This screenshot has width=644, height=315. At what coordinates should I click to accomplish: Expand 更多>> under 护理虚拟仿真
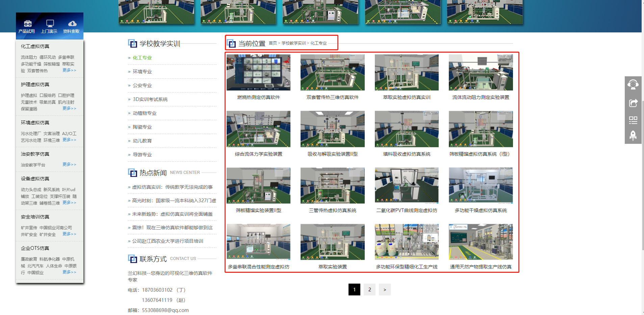69,108
